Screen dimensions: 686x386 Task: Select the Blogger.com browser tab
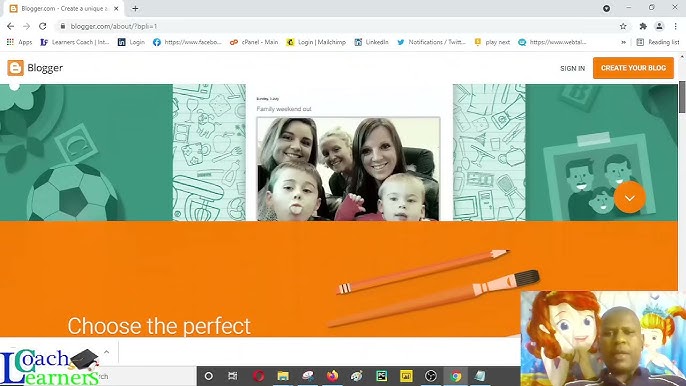point(63,8)
